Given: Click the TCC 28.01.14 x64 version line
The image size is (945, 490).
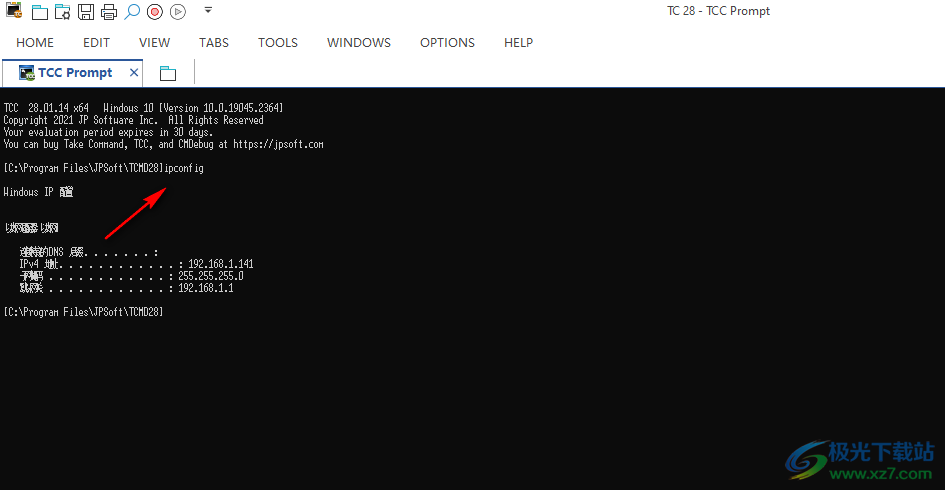Looking at the screenshot, I should (143, 108).
